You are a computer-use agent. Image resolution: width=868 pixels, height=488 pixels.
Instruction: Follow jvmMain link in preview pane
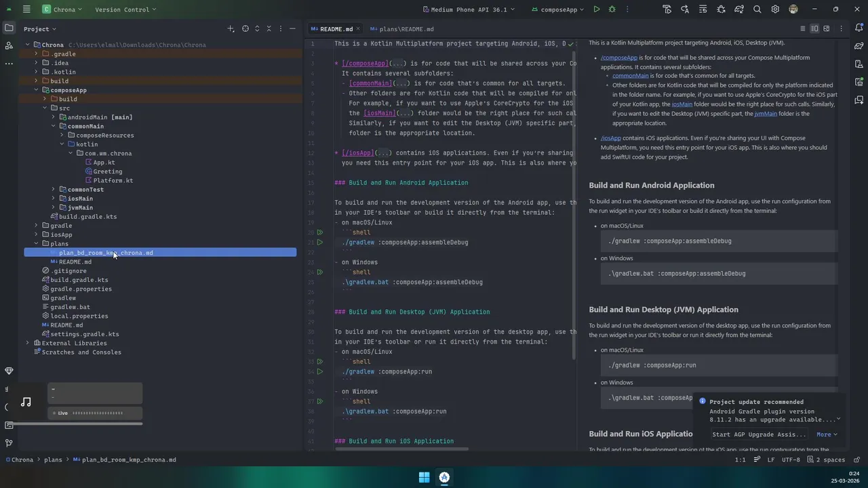[x=766, y=114]
